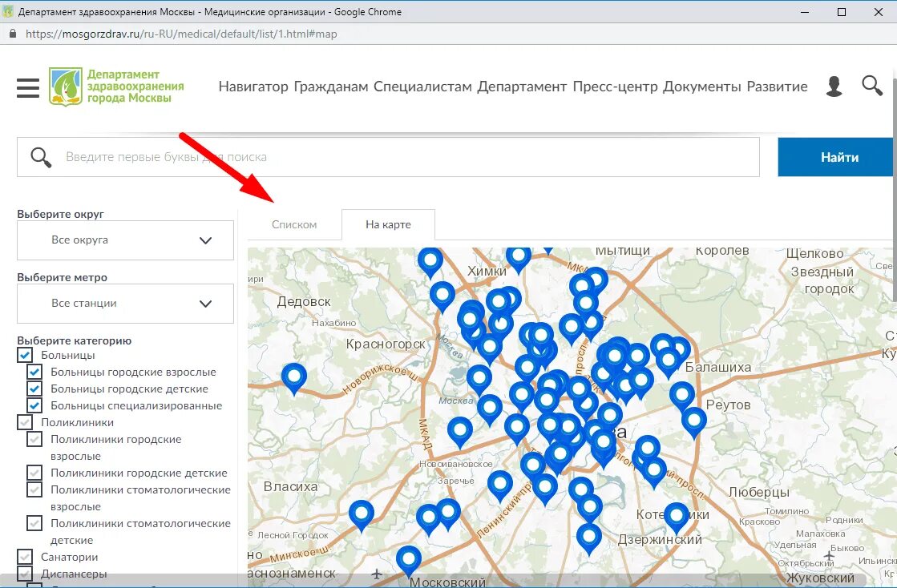Enable the Диспансеры checkbox

(x=24, y=574)
